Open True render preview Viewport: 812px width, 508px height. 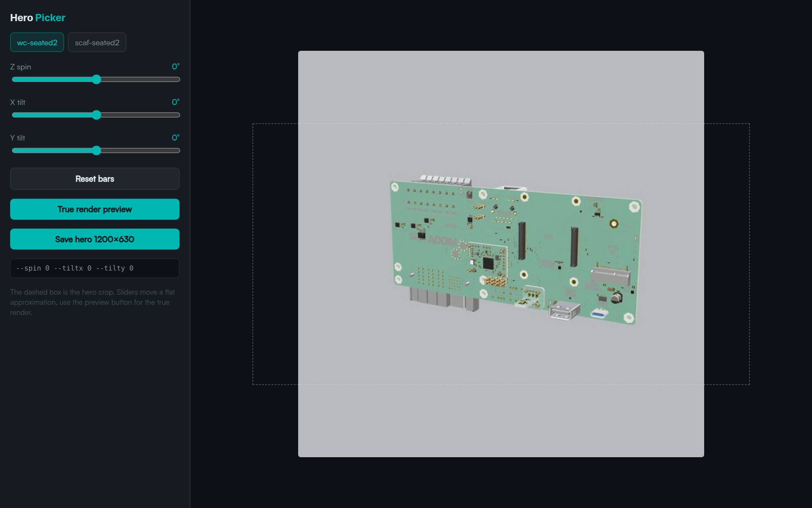click(95, 209)
